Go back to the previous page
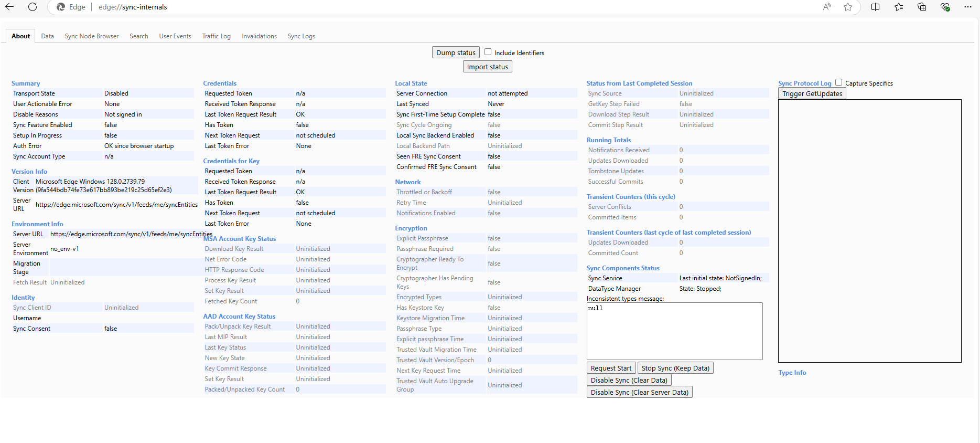Viewport: 980px width, 443px height. click(x=9, y=7)
